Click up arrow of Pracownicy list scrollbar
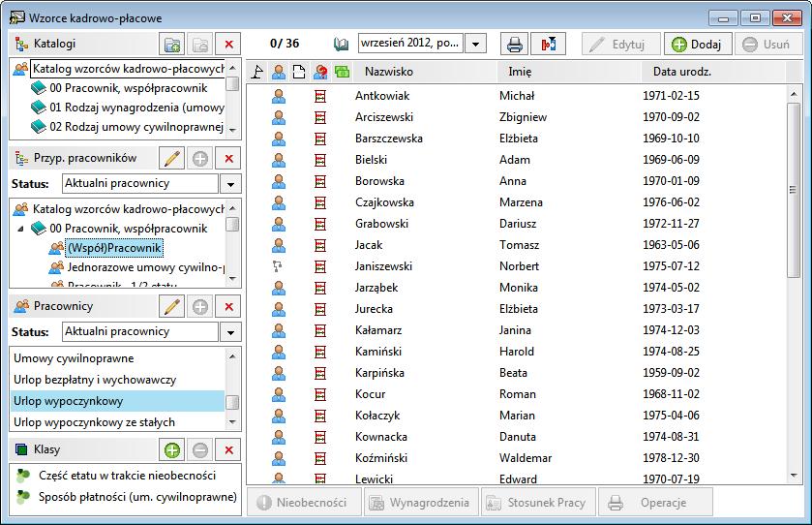This screenshot has height=525, width=812. [x=232, y=356]
